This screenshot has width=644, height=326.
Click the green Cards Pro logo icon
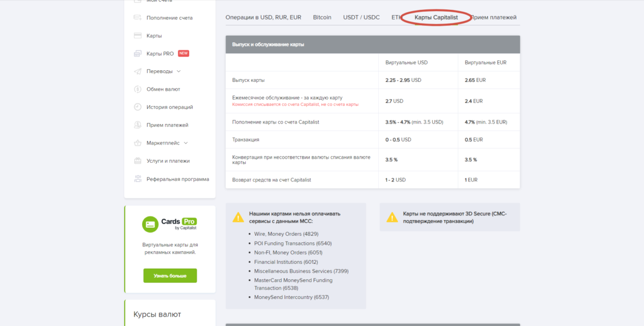(150, 224)
